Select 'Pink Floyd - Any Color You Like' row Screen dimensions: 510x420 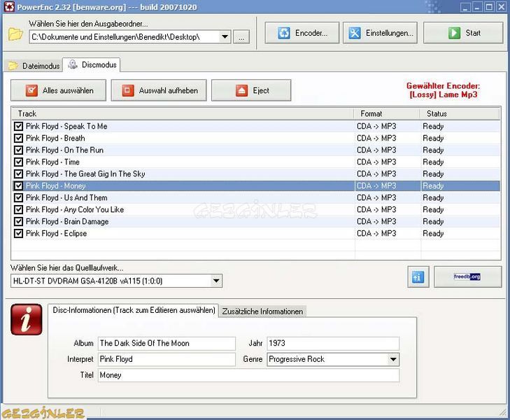click(256, 209)
